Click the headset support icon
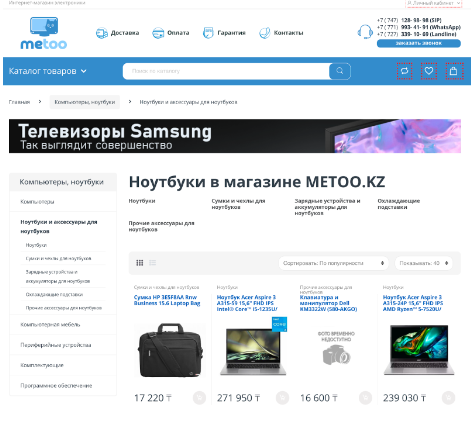 coord(365,32)
